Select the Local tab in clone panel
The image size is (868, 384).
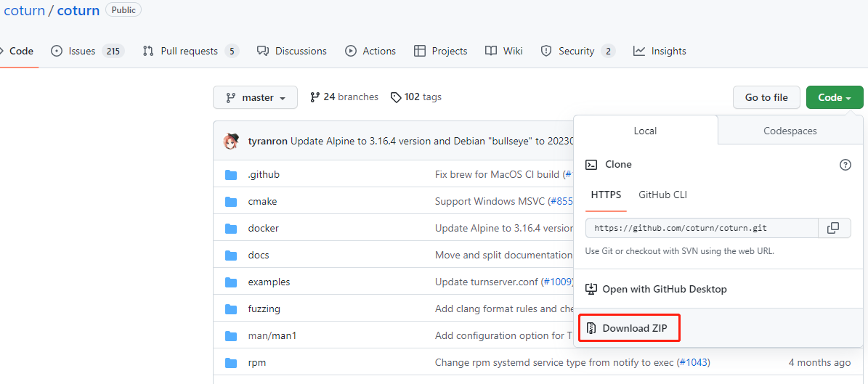coord(646,131)
